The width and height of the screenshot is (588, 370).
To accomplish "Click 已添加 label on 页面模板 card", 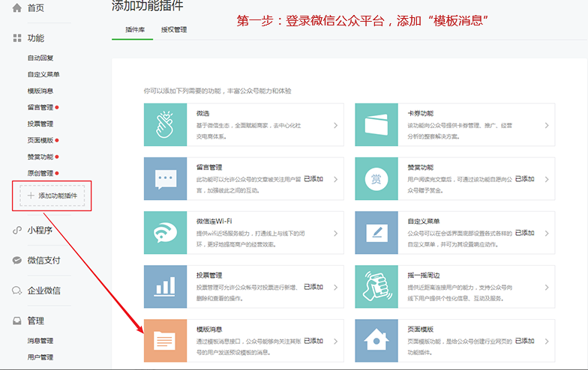I will (525, 341).
